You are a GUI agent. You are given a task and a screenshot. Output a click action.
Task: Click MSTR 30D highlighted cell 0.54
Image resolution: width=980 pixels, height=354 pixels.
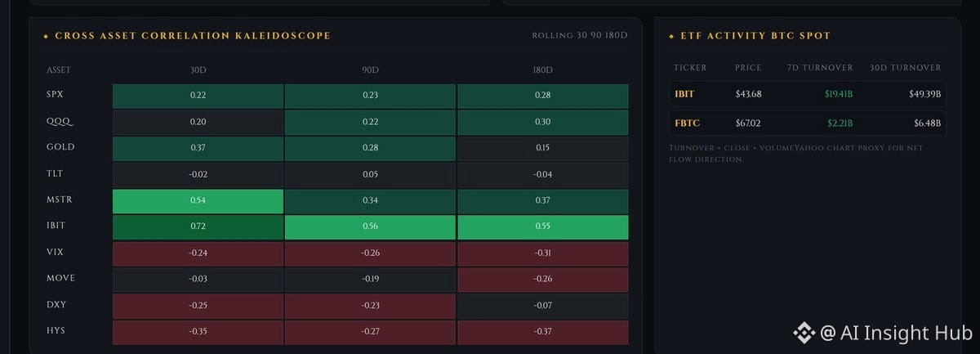click(198, 201)
